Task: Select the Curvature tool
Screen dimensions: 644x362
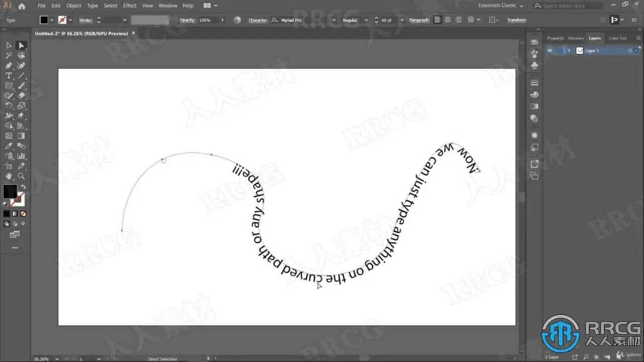Action: click(21, 66)
